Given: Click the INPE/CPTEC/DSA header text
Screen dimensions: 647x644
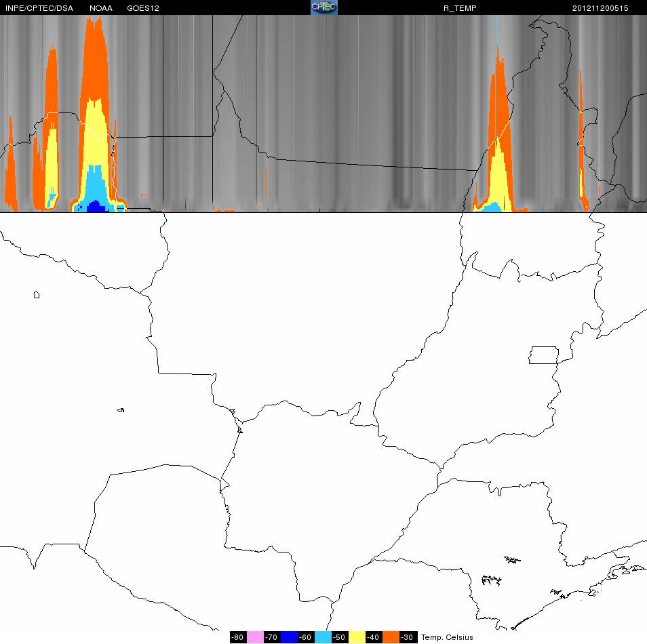Looking at the screenshot, I should tap(39, 8).
